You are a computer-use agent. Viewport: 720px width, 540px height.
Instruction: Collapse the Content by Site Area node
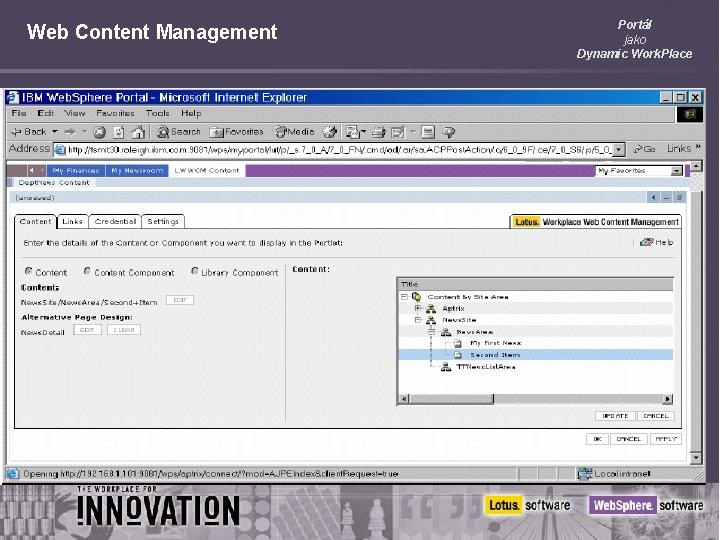tap(404, 297)
